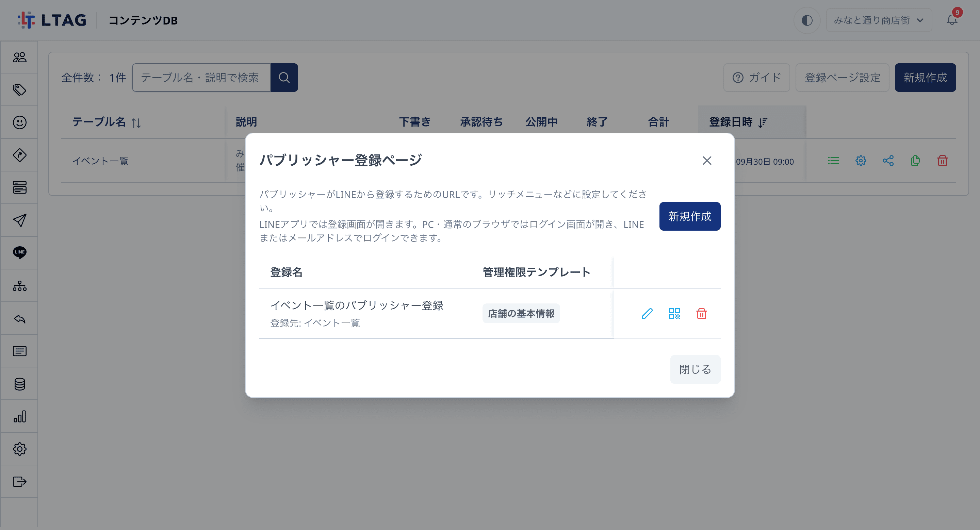Image resolution: width=980 pixels, height=530 pixels.
Task: Click the text lines form sidebar icon
Action: tap(19, 351)
